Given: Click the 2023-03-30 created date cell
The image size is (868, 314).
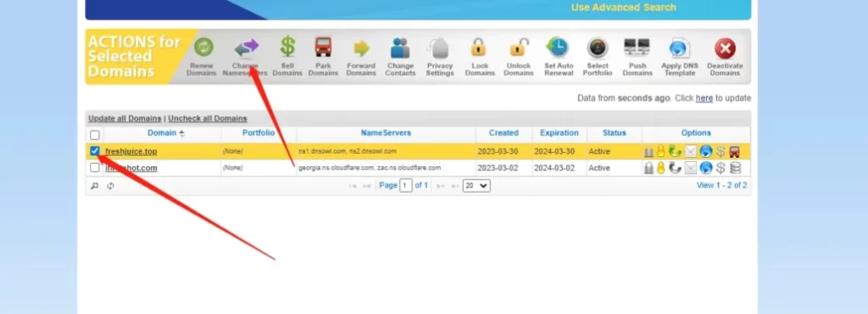Looking at the screenshot, I should click(x=504, y=151).
